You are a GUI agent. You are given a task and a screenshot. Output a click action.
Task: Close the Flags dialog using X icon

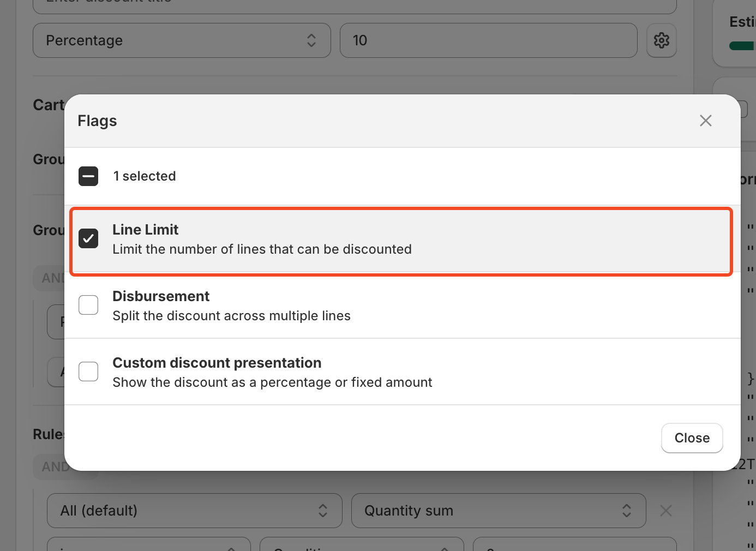pyautogui.click(x=705, y=121)
